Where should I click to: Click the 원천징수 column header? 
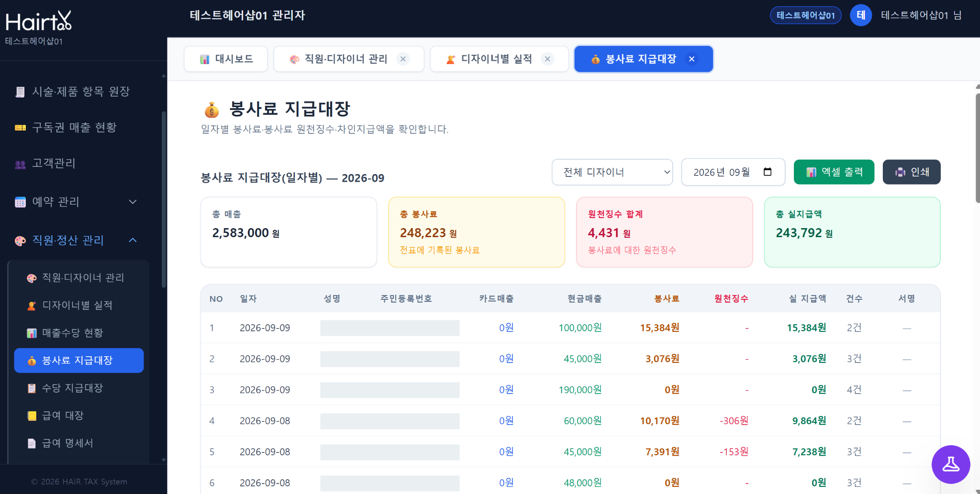pyautogui.click(x=731, y=299)
